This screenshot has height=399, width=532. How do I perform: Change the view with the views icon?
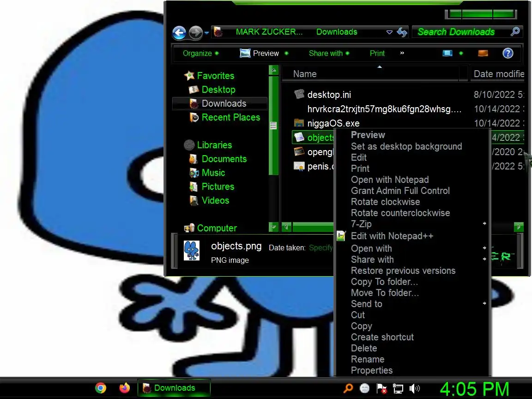click(x=447, y=53)
